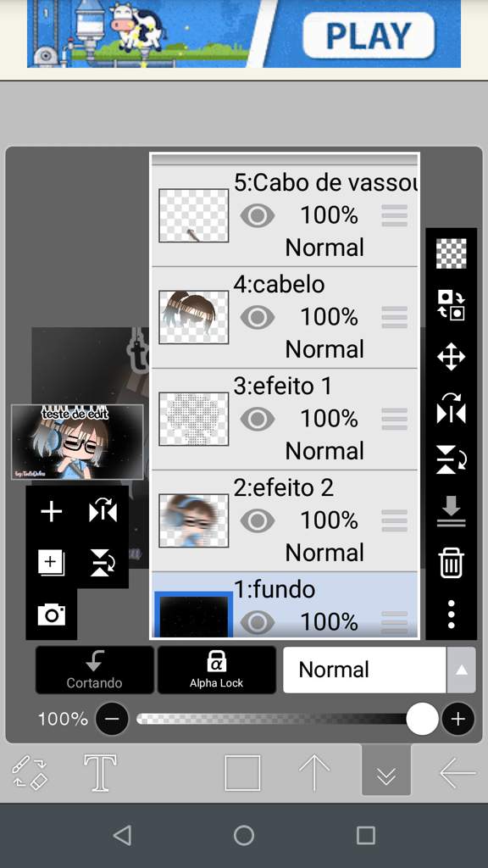Select the 2:efeito 2 layer
Image resolution: width=488 pixels, height=868 pixels.
(285, 521)
